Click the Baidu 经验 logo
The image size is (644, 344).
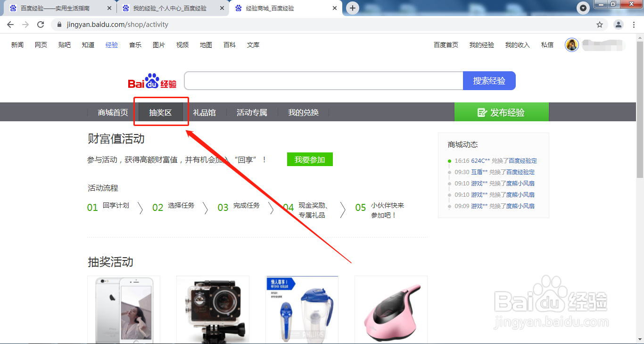tap(152, 81)
